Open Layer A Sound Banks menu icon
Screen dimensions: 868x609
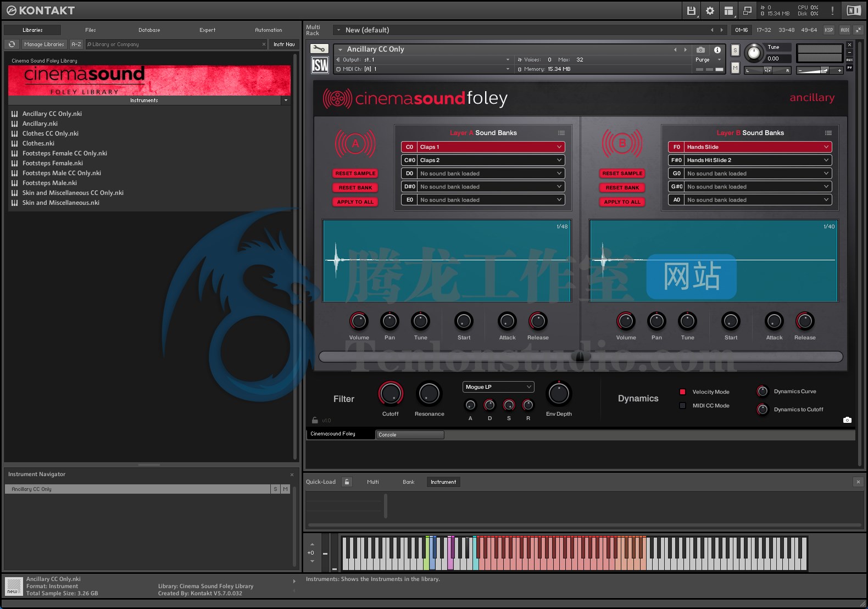pyautogui.click(x=561, y=133)
